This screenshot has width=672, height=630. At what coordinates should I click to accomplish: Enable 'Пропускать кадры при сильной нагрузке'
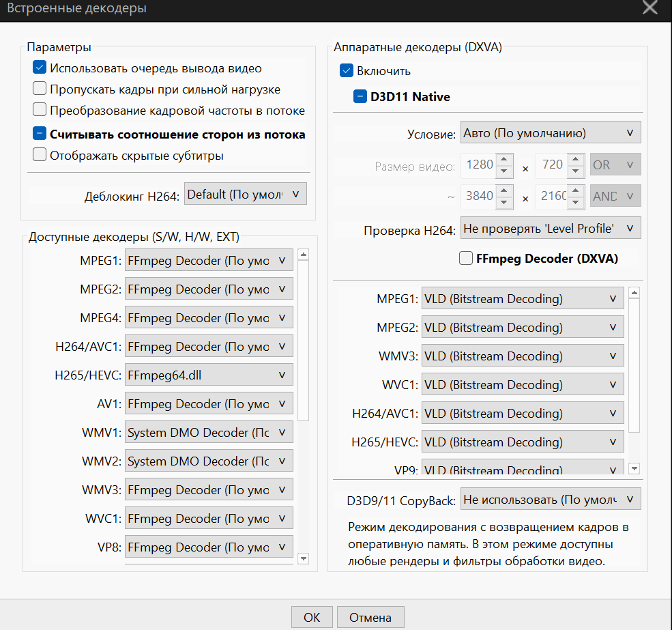[40, 89]
